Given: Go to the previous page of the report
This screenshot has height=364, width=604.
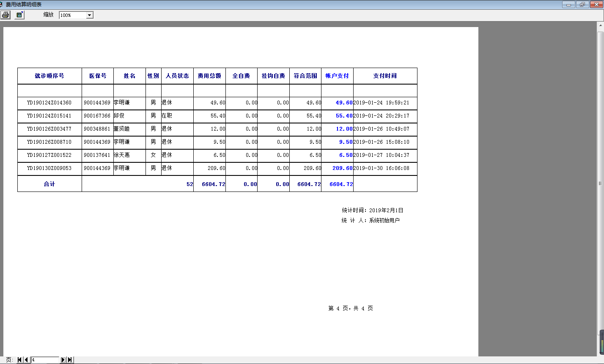Looking at the screenshot, I should (x=26, y=360).
